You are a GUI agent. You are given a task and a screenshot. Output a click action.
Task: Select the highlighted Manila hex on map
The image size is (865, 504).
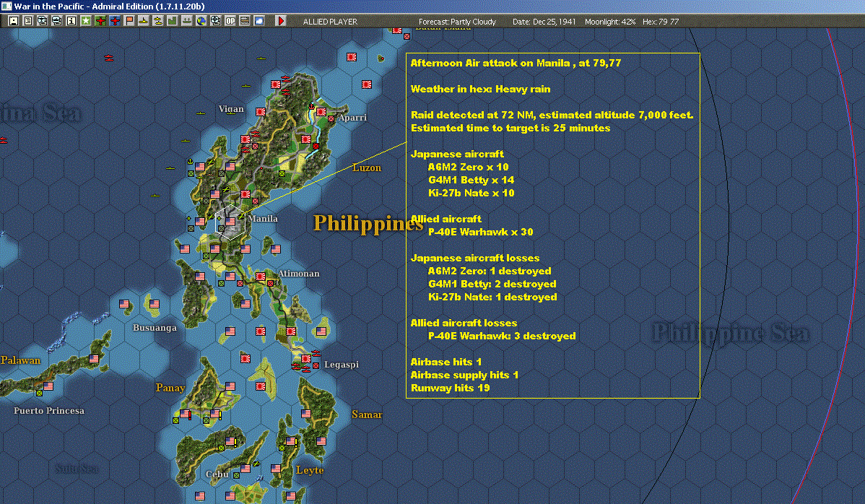230,222
